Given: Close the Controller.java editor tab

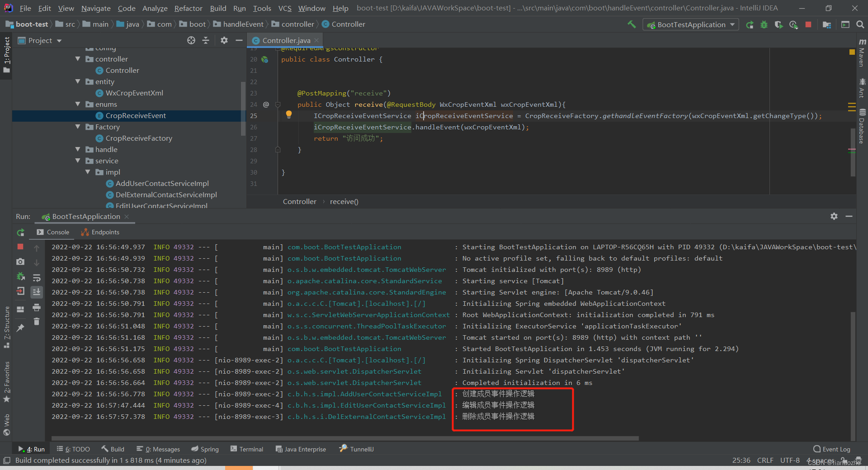Looking at the screenshot, I should click(x=316, y=40).
